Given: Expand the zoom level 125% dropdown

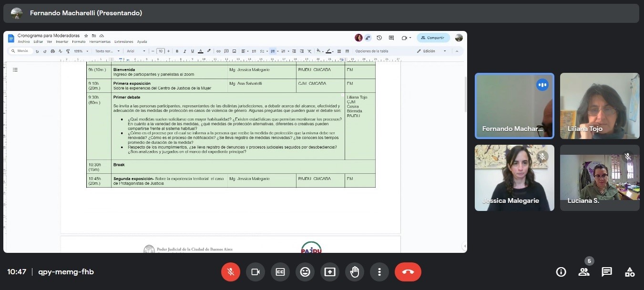Looking at the screenshot, I should pos(81,51).
